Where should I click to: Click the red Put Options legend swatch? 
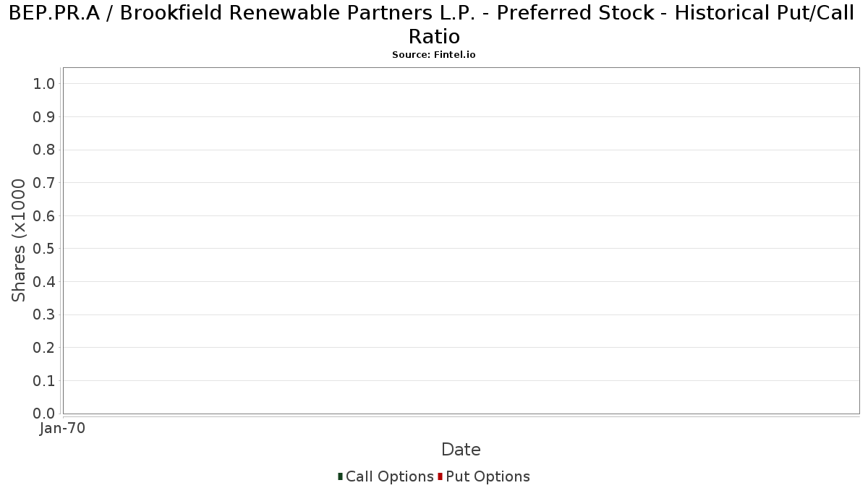pyautogui.click(x=440, y=476)
